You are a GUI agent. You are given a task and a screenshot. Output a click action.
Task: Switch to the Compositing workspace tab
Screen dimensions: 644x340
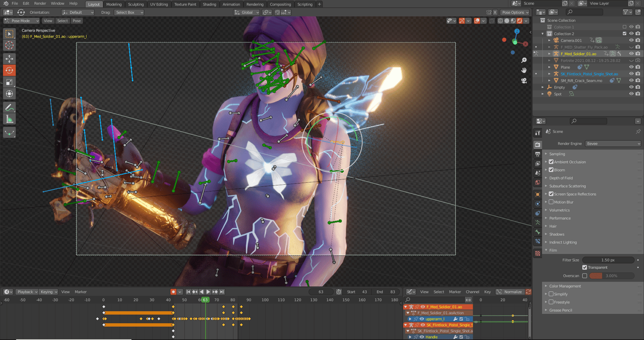coord(281,4)
